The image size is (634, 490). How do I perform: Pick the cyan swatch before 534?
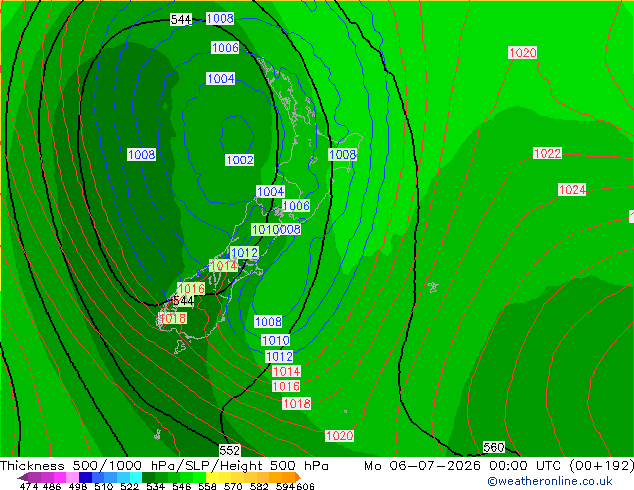[x=136, y=477]
